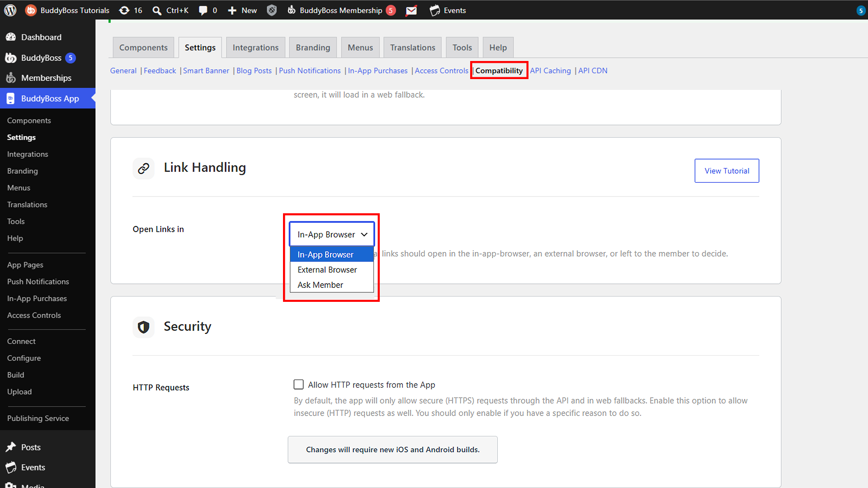Open the Push Notifications sub-tab link

pyautogui.click(x=310, y=70)
